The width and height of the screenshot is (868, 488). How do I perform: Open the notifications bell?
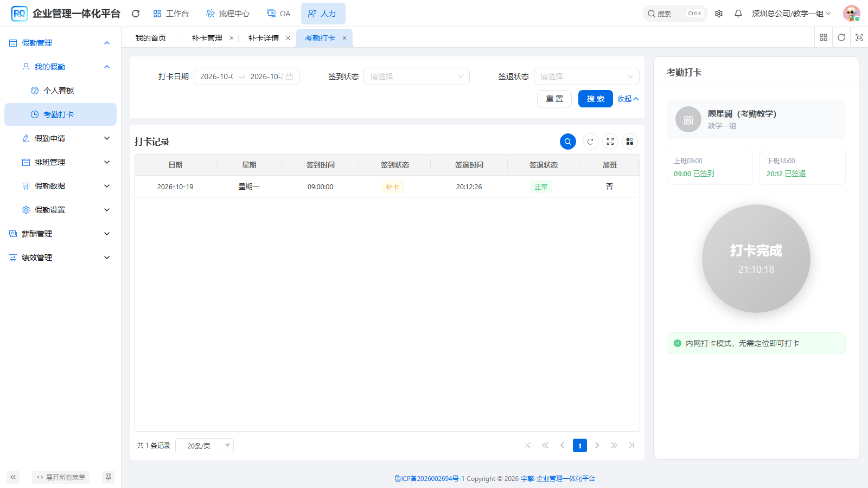tap(738, 14)
